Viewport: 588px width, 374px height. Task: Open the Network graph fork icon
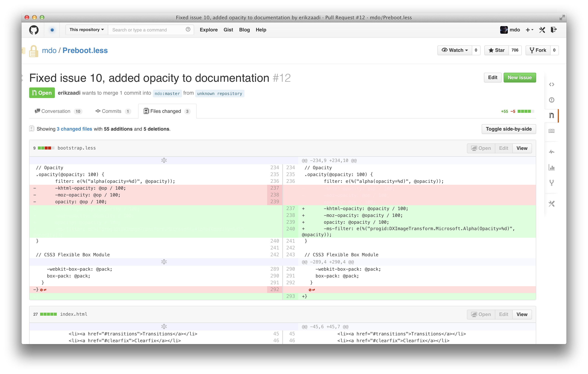[x=552, y=182]
